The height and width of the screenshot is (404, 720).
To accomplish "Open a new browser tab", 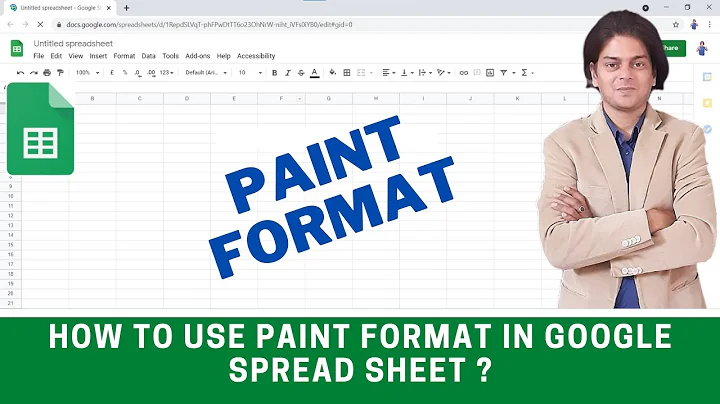I will coord(126,8).
